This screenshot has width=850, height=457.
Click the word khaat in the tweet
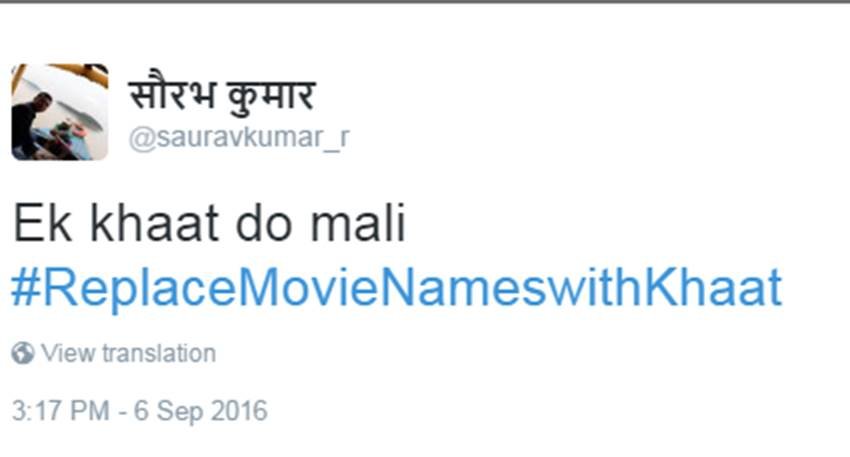click(154, 222)
